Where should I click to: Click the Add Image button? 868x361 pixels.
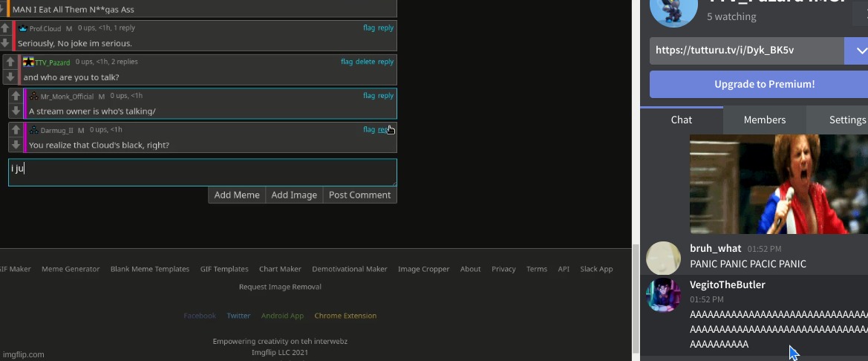pyautogui.click(x=294, y=195)
